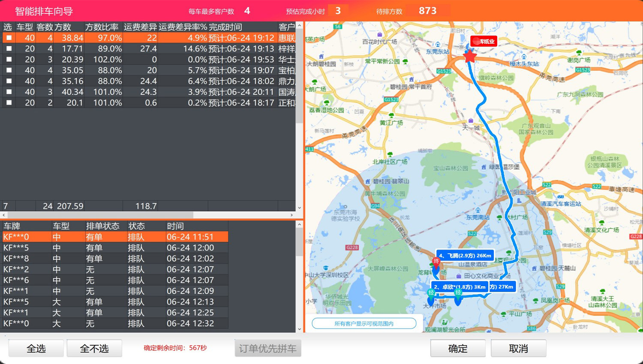Check the box for the 38.84 方数 row
The image size is (643, 364).
pos(9,38)
